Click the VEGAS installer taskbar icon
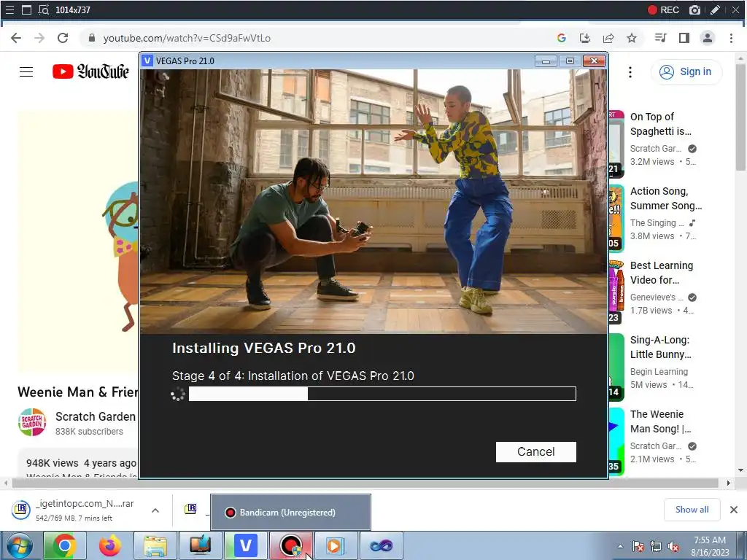The height and width of the screenshot is (560, 747). 246,545
